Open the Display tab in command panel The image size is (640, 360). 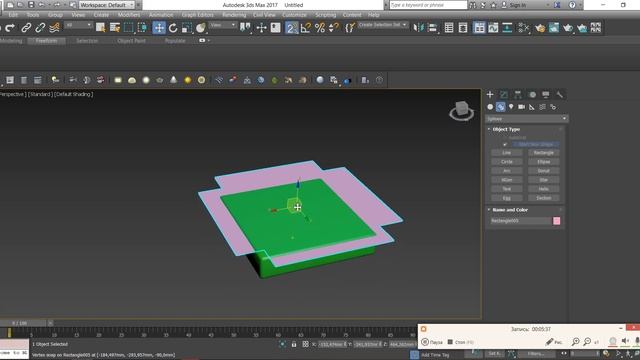[x=546, y=95]
